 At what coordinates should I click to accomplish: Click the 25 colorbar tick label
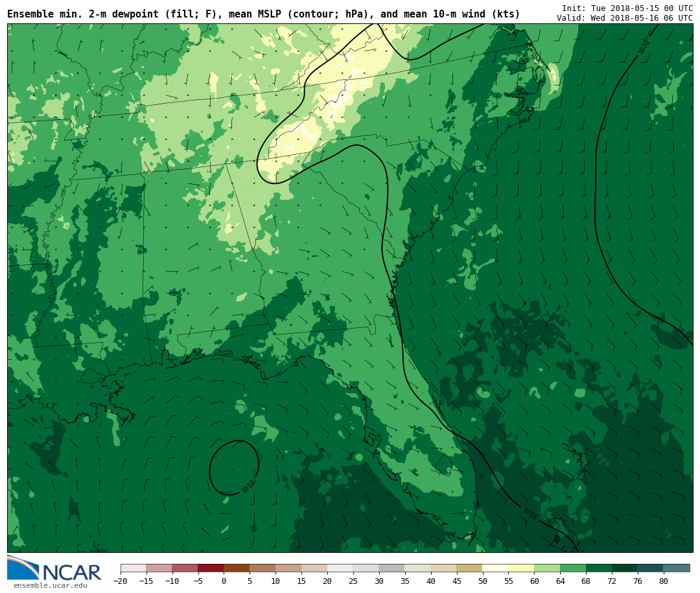(x=354, y=581)
